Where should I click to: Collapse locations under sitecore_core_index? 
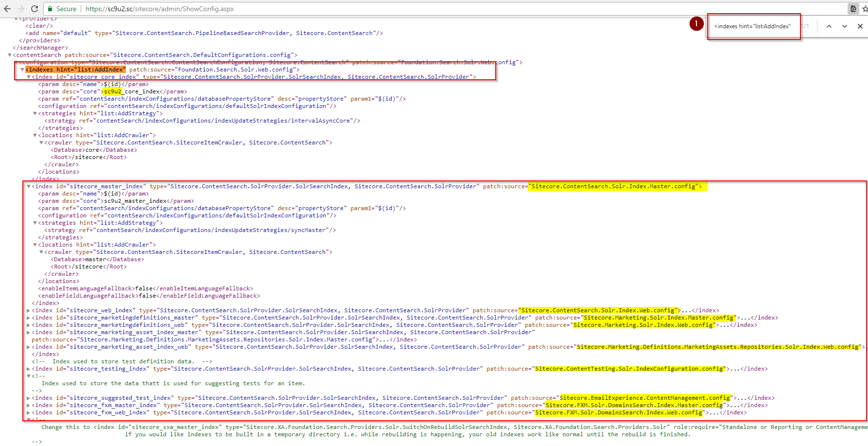(x=35, y=135)
